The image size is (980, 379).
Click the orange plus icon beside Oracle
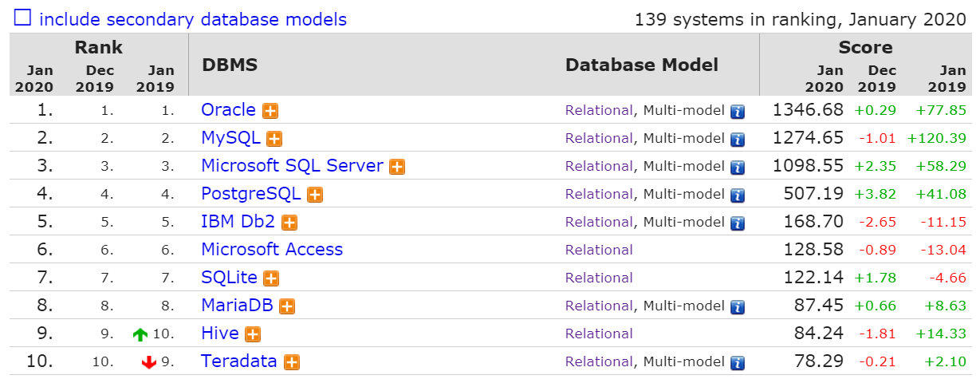270,111
